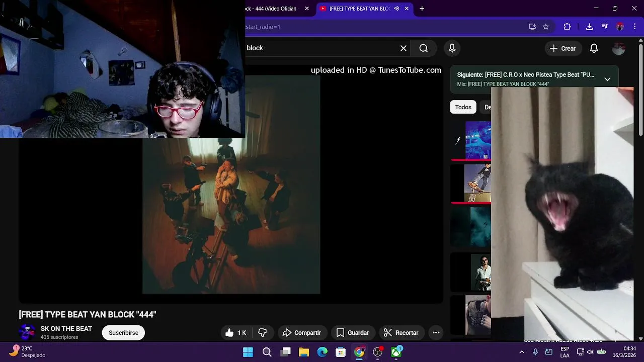
Task: Open the weather widget showing 23°C
Action: click(28, 351)
